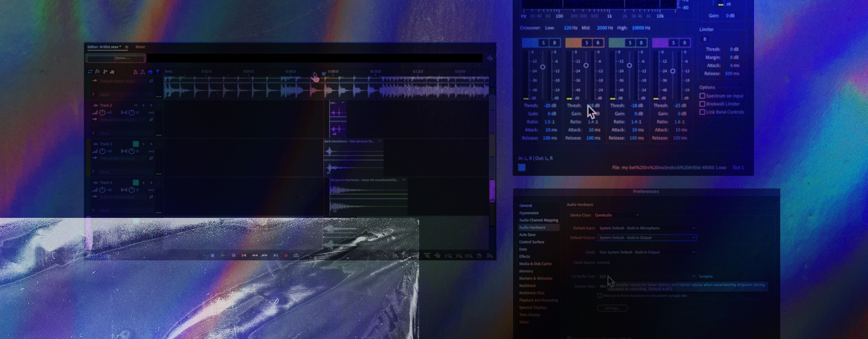
Task: Click the blue marker pin icon
Action: (157, 72)
